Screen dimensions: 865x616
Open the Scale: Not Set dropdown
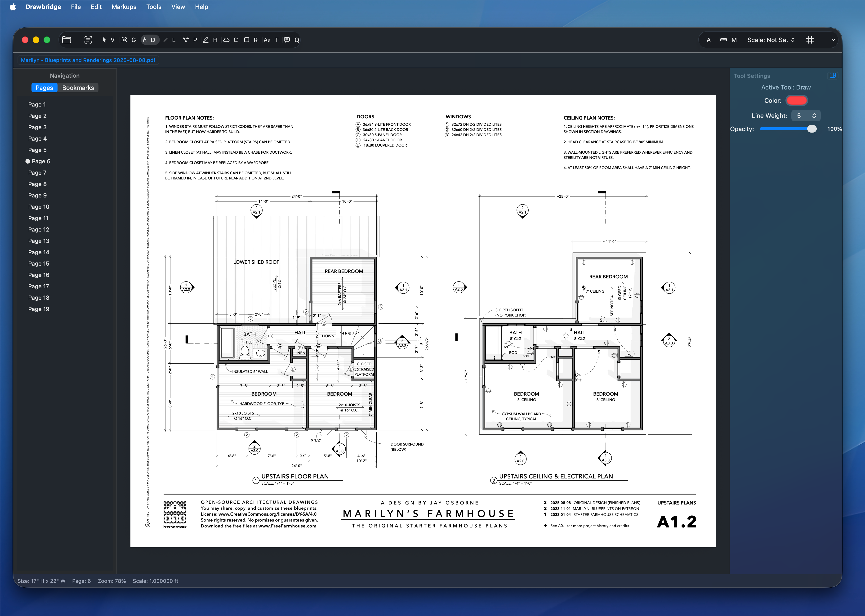pos(771,40)
